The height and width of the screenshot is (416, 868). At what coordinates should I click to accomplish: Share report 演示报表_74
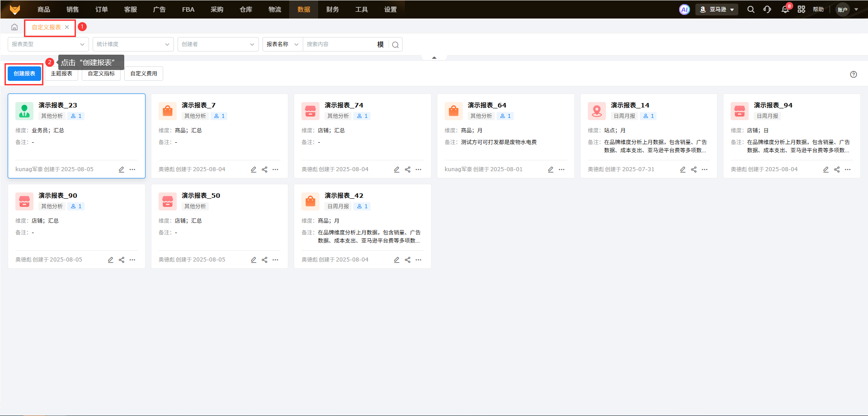tap(408, 170)
